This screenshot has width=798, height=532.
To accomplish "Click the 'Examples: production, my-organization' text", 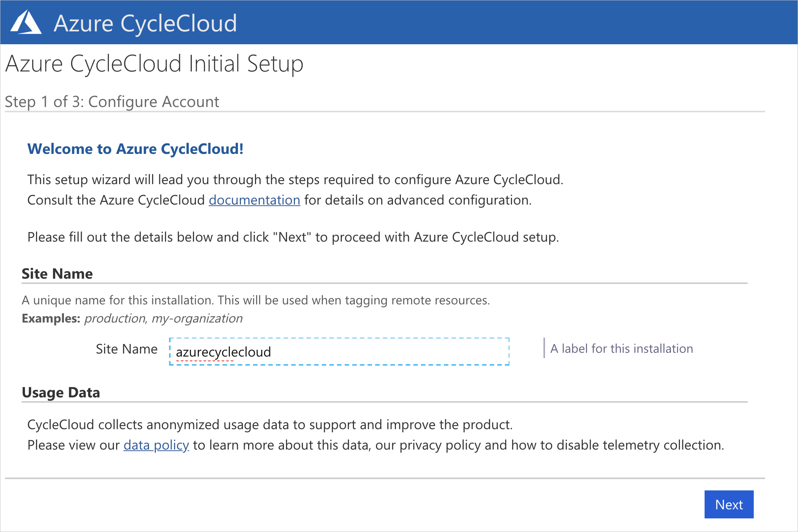I will click(x=132, y=318).
